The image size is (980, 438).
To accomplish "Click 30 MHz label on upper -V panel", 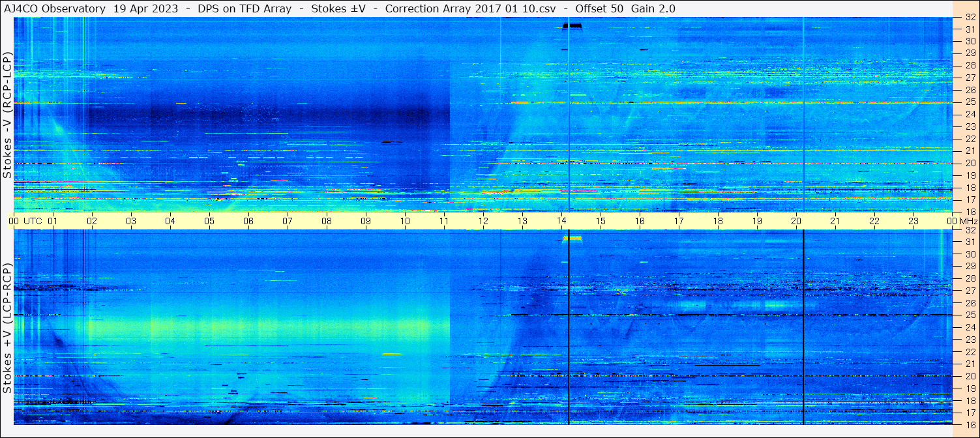I will [x=970, y=41].
